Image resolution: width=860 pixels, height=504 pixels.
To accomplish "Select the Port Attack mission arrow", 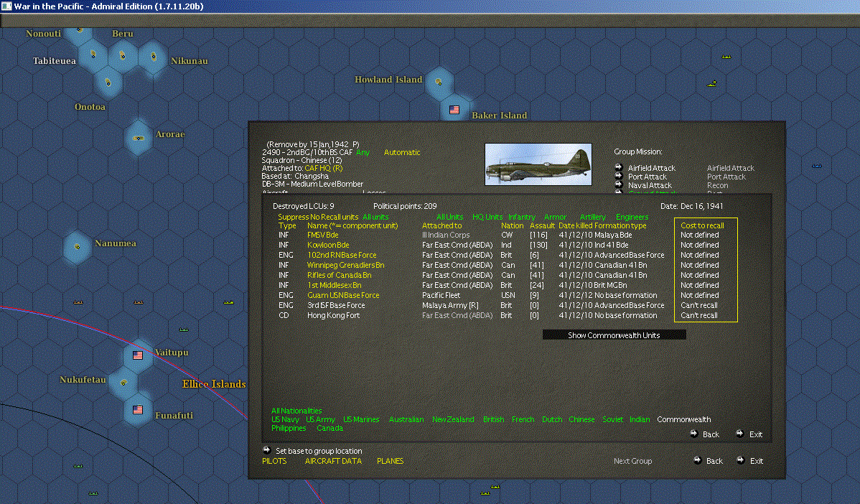I will click(619, 176).
